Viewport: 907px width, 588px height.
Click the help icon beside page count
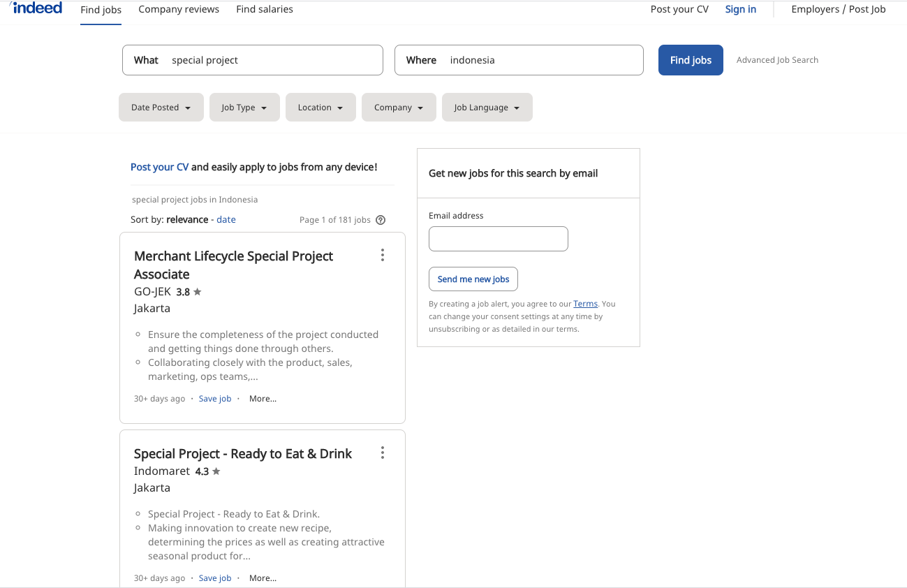coord(381,220)
